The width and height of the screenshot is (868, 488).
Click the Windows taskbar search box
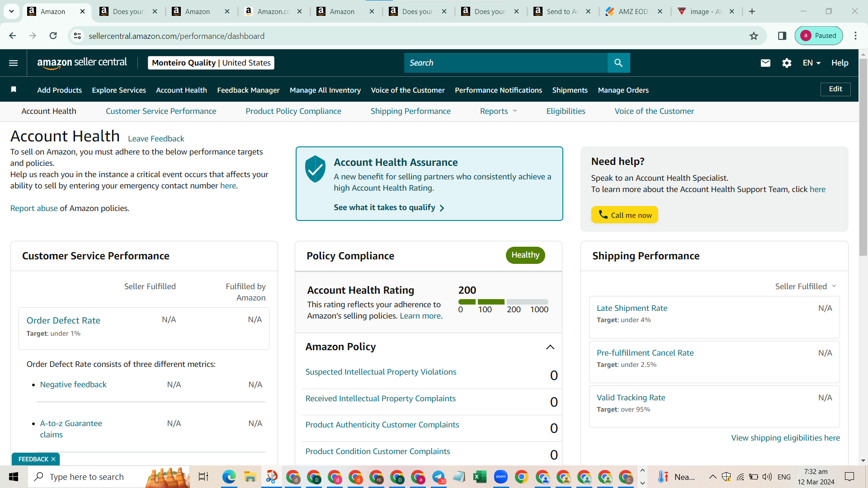(x=108, y=477)
